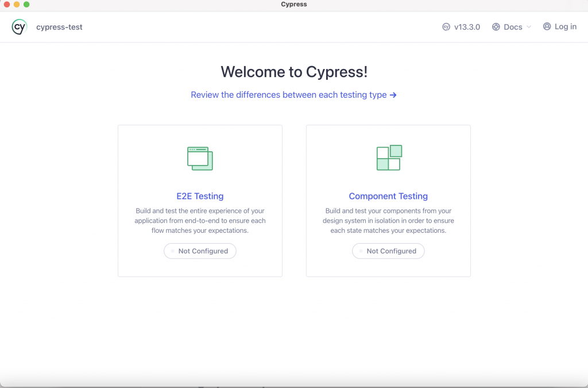Close the Cypress window with red button
The height and width of the screenshot is (388, 588).
[6, 5]
